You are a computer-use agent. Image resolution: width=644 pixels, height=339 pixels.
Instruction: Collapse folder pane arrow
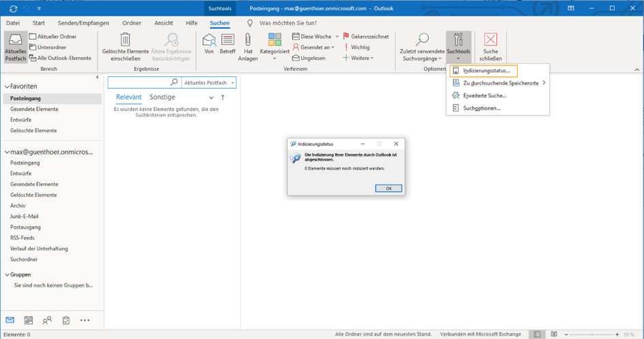[x=97, y=77]
